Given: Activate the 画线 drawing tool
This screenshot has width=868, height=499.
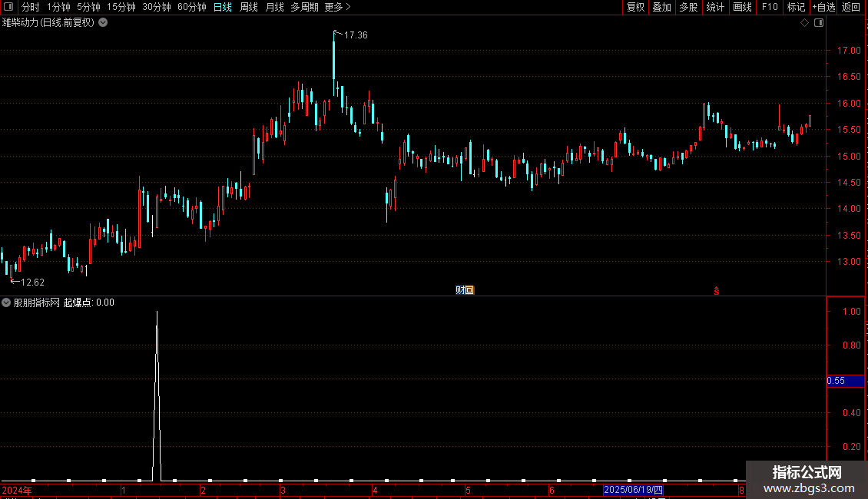Looking at the screenshot, I should point(742,7).
